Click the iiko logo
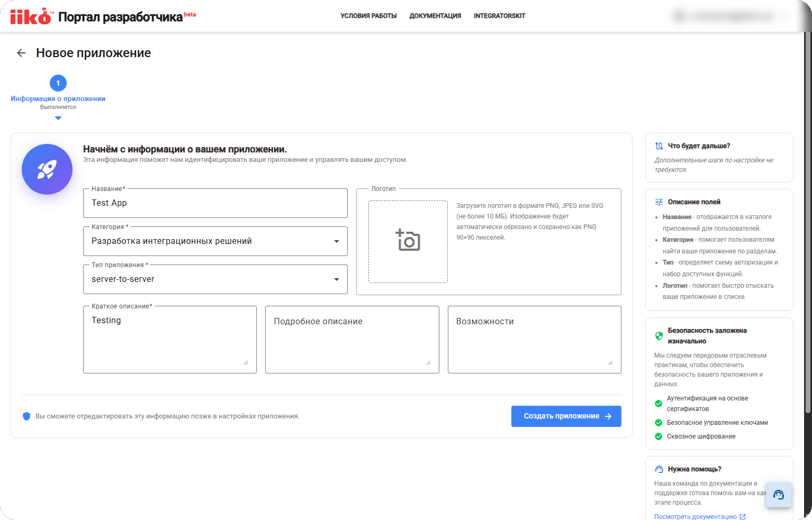This screenshot has width=812, height=520. point(32,16)
